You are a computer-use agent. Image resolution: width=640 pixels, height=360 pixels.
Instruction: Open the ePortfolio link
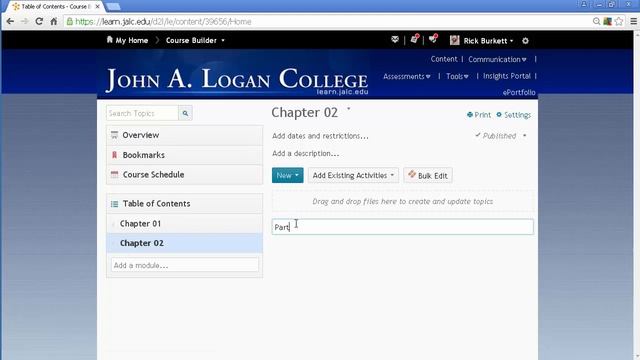click(x=519, y=92)
